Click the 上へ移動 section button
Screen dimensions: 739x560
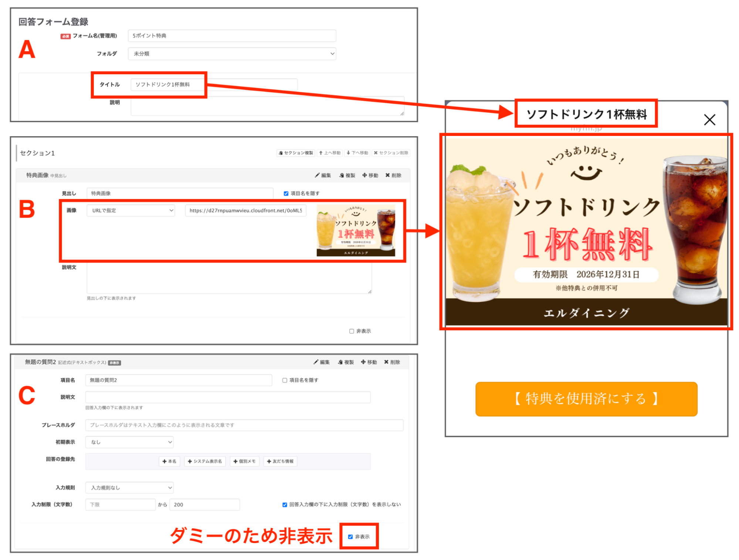330,153
